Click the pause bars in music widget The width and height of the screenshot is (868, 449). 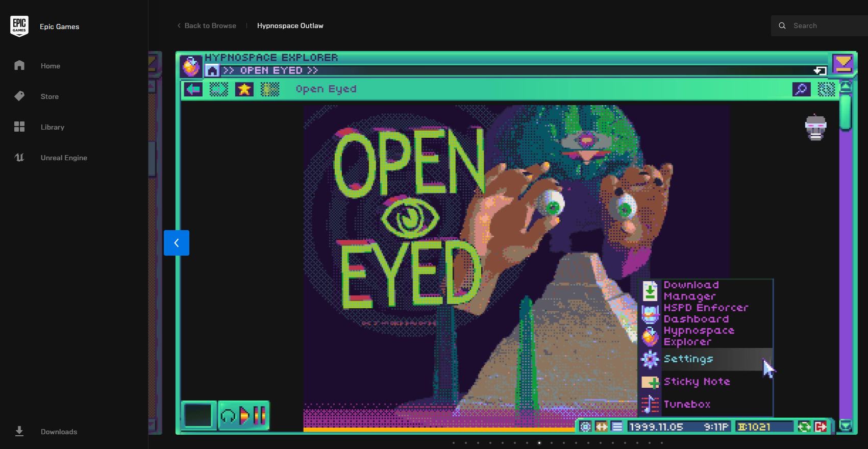pos(260,415)
